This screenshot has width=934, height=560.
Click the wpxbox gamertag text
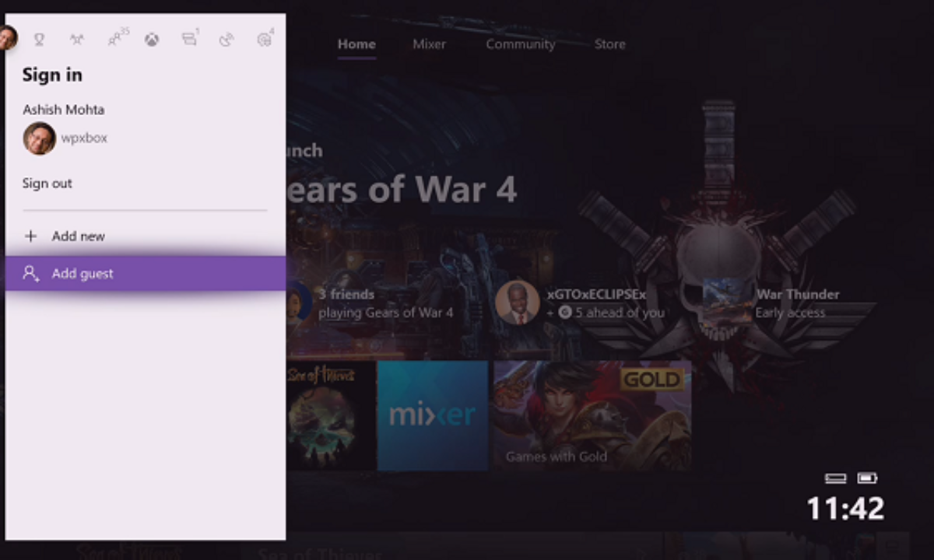[84, 138]
